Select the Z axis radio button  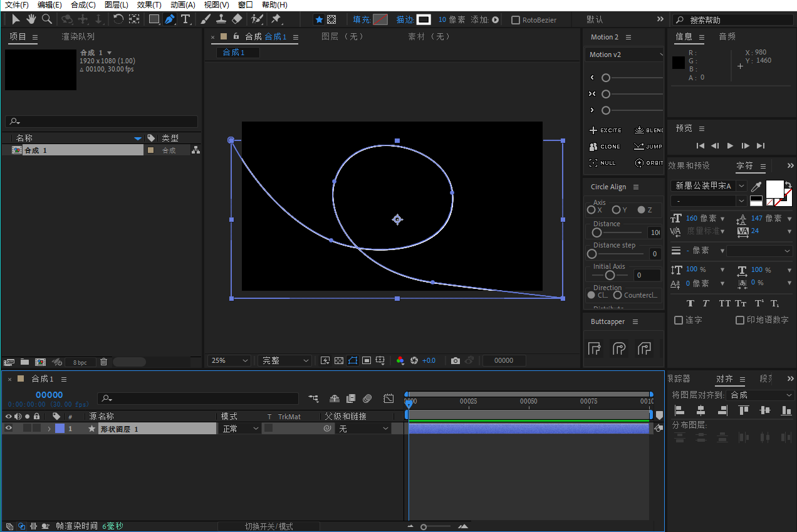642,210
